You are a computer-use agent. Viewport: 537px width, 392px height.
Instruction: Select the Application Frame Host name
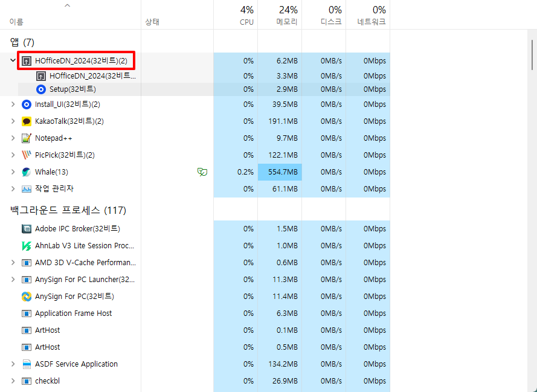click(x=73, y=313)
